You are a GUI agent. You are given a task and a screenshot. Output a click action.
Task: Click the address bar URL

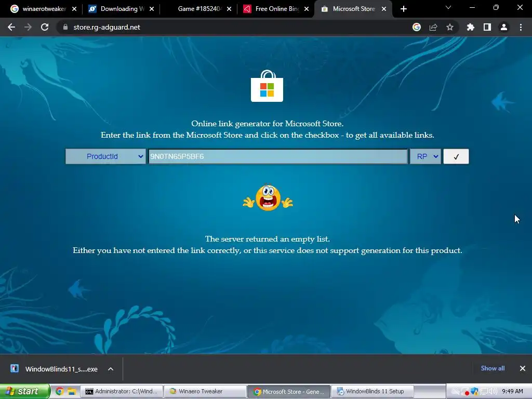click(107, 27)
